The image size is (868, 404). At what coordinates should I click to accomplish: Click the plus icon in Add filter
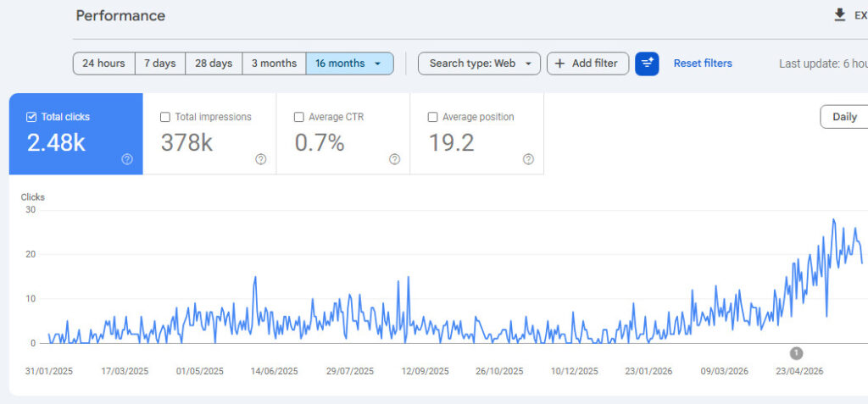click(x=559, y=64)
